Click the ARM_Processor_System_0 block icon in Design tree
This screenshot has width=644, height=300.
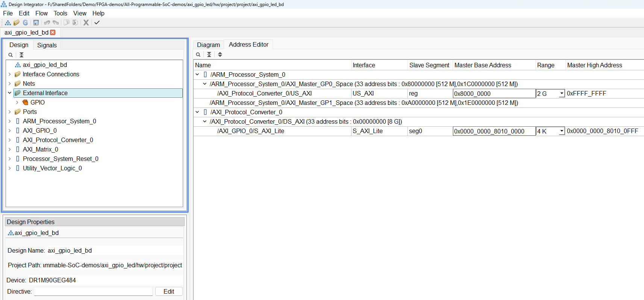[18, 121]
